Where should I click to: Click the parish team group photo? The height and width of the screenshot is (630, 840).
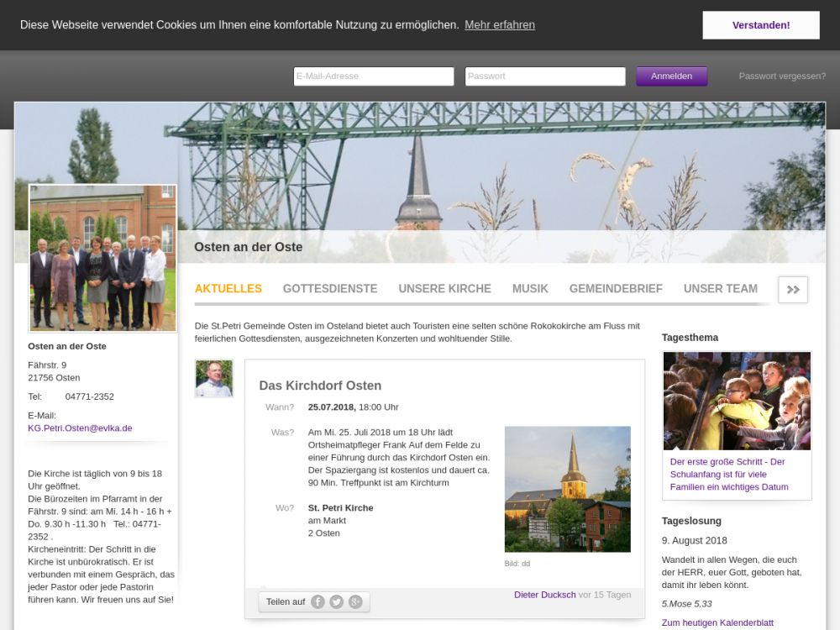coord(102,258)
